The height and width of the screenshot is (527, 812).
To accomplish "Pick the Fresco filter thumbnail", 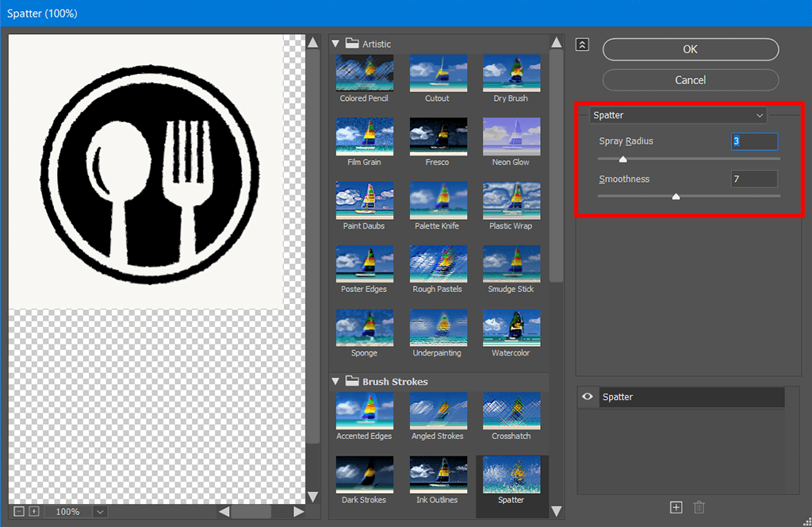I will (x=438, y=137).
